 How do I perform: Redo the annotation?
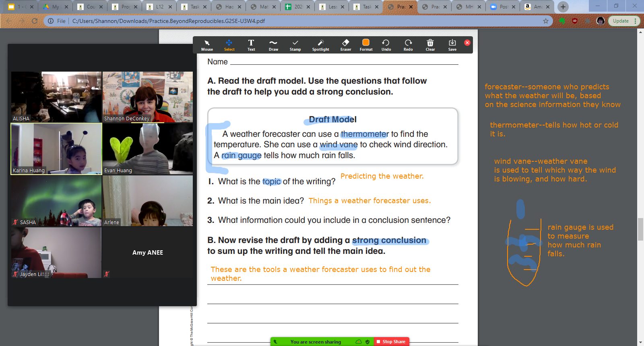point(408,45)
